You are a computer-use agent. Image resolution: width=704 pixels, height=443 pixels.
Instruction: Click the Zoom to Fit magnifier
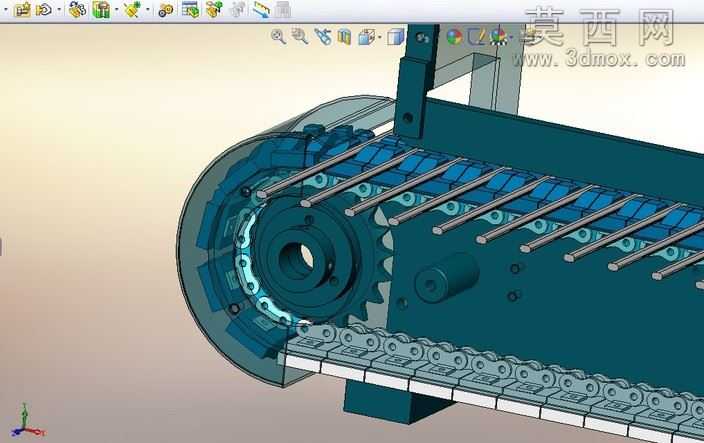pos(278,36)
